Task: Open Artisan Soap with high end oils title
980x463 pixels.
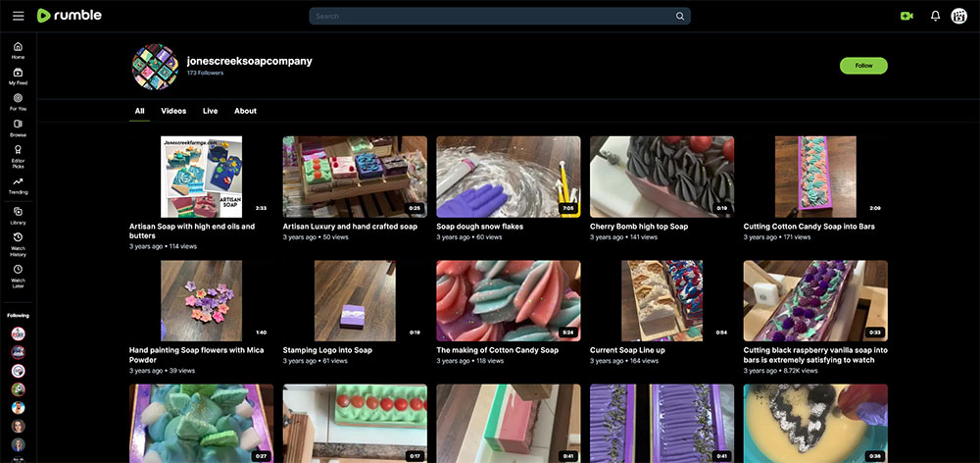Action: pyautogui.click(x=192, y=231)
